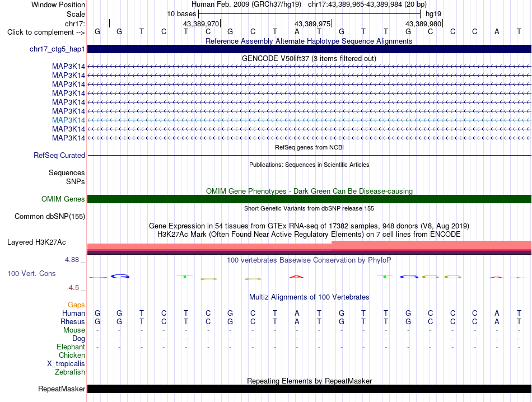The height and width of the screenshot is (402, 532).
Task: Click the '100 Vert. Cons' label
Action: [x=31, y=273]
